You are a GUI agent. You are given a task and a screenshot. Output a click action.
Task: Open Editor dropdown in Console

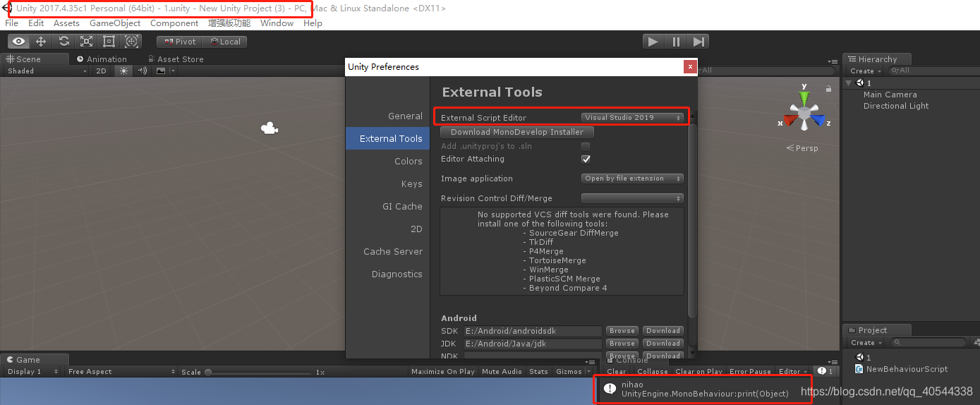pos(793,372)
